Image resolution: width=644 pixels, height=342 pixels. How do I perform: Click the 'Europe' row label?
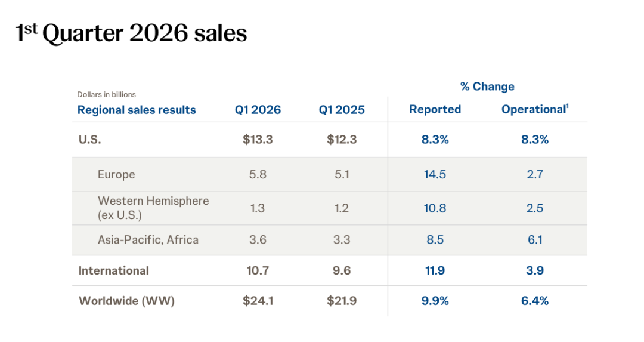click(x=116, y=174)
